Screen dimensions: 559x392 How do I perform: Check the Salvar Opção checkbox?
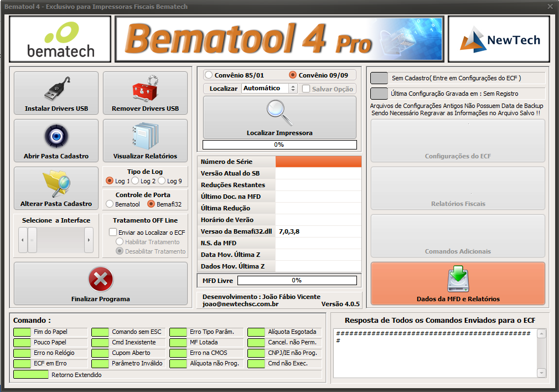306,89
